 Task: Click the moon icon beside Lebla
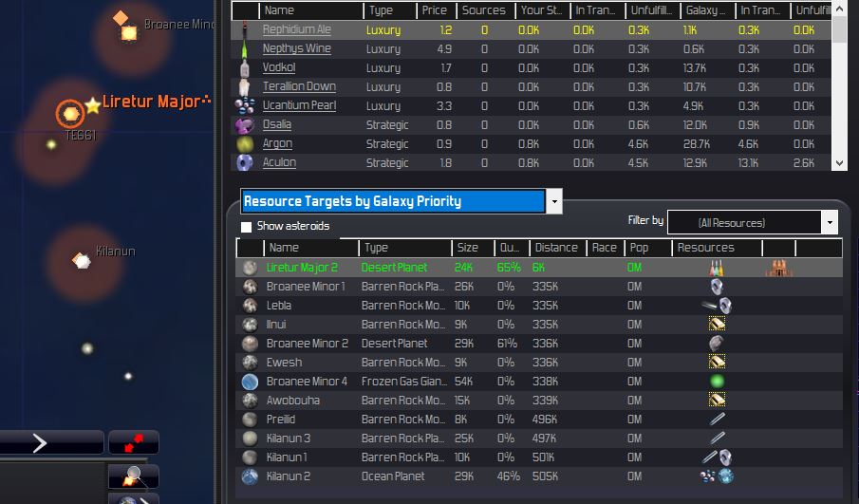pos(250,306)
